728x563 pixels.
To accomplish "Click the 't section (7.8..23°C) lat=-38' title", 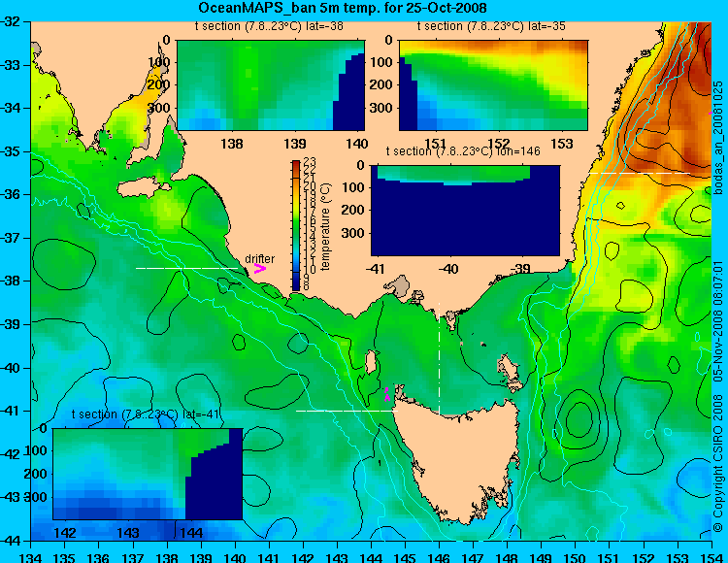I will coord(269,26).
